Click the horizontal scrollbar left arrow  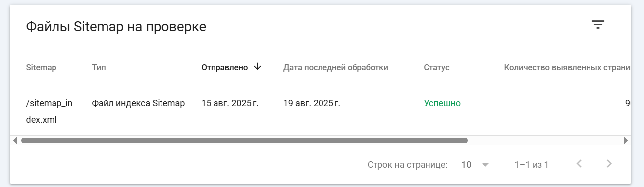[x=15, y=141]
